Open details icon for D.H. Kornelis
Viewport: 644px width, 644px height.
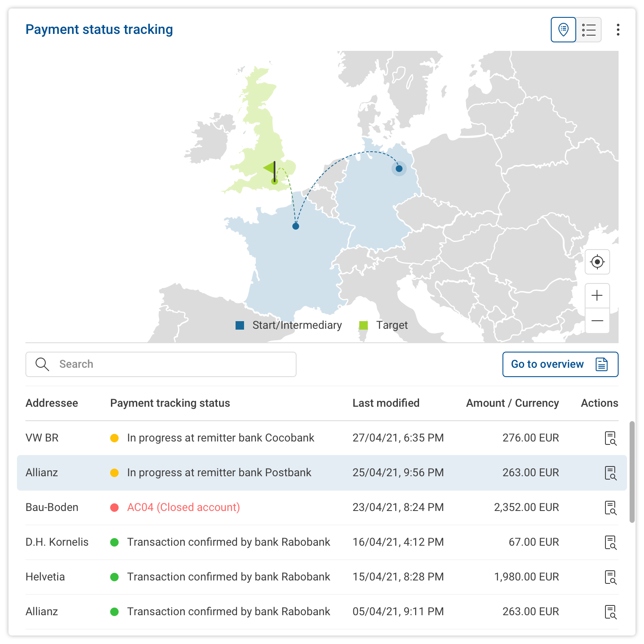[x=610, y=542]
